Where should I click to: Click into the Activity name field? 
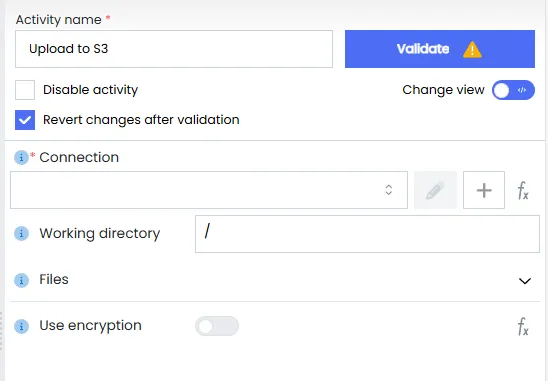[174, 49]
